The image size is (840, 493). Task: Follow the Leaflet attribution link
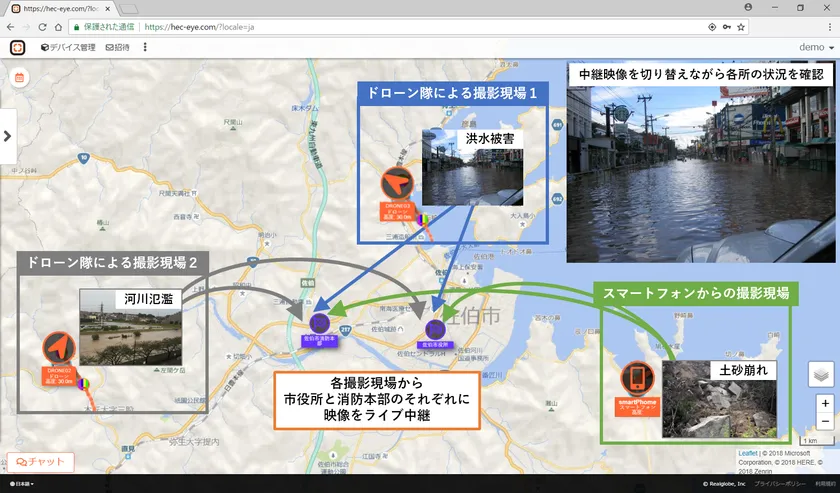pyautogui.click(x=749, y=453)
